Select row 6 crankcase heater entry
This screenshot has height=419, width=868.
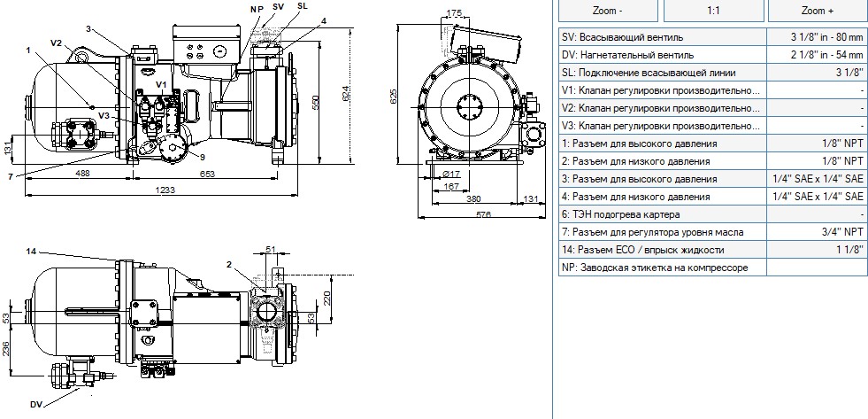pos(711,214)
